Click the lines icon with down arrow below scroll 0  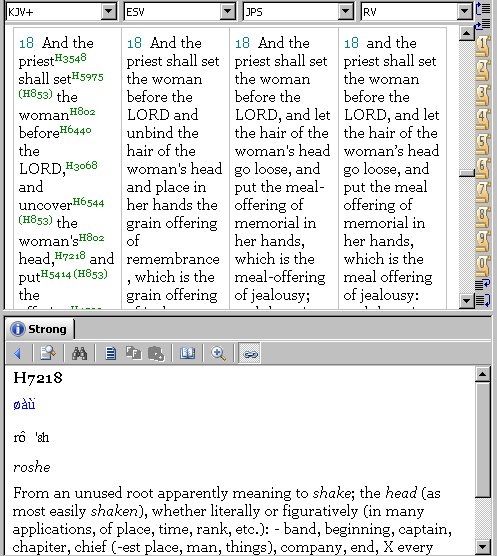point(483,284)
